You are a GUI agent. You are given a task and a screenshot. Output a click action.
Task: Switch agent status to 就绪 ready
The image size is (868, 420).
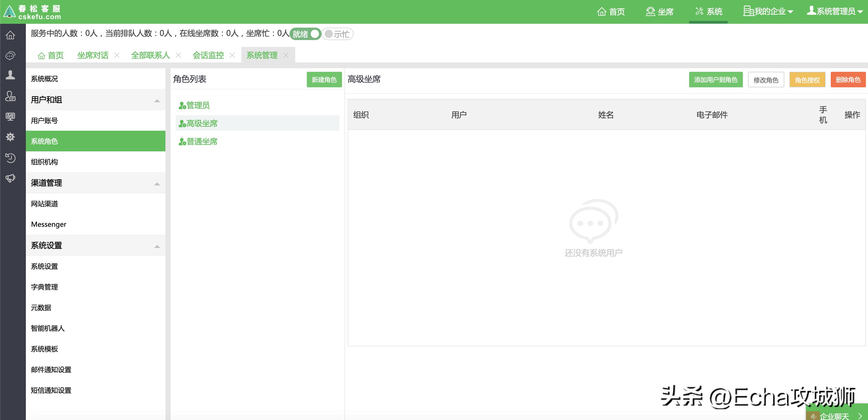point(305,34)
